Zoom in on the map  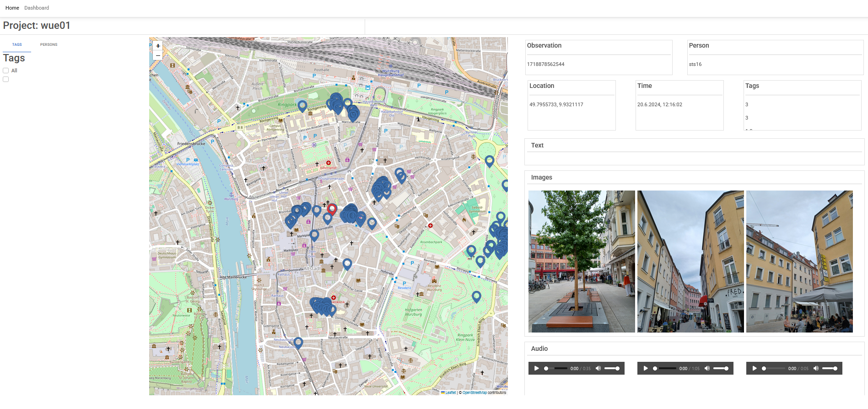(x=158, y=46)
